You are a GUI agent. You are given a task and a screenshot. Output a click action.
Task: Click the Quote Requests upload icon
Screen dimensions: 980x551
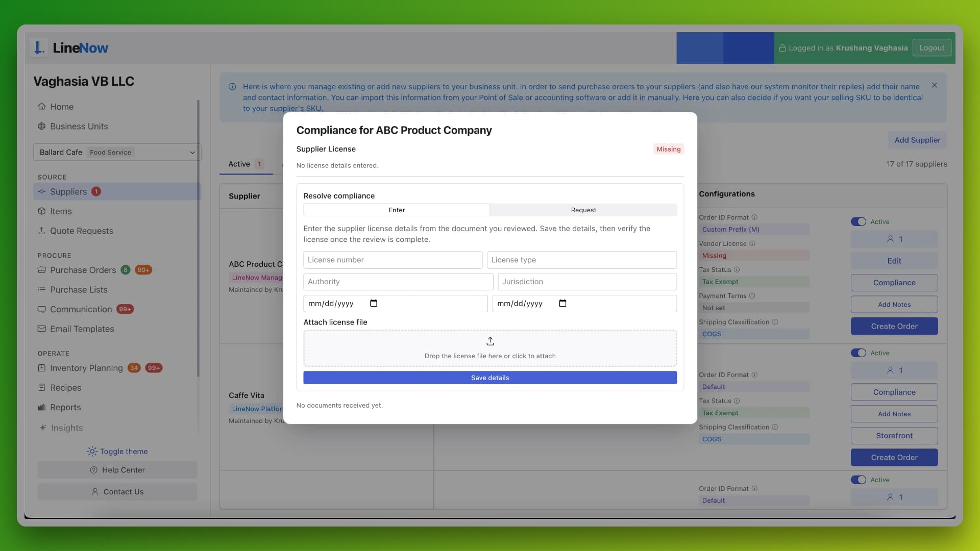coord(42,231)
